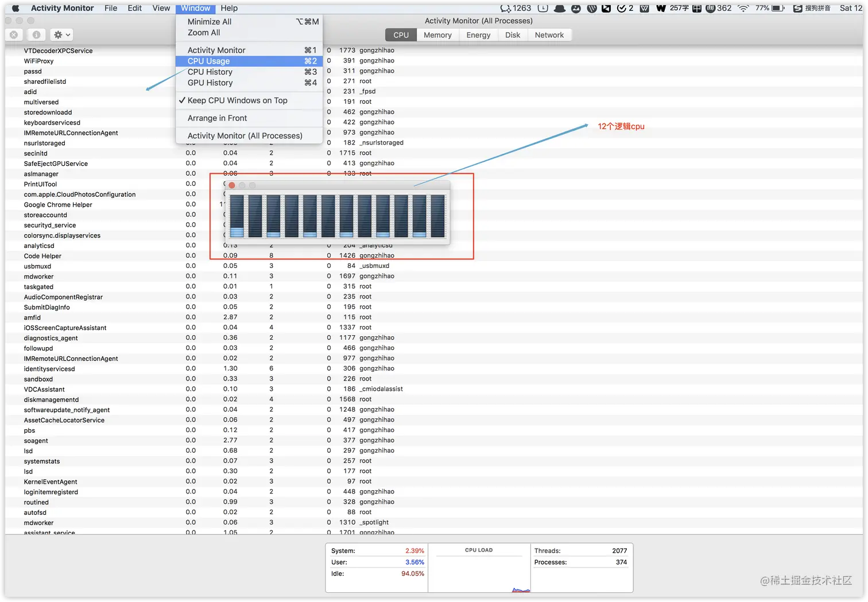868x602 pixels.
Task: Switch to the Network tab
Action: 549,35
